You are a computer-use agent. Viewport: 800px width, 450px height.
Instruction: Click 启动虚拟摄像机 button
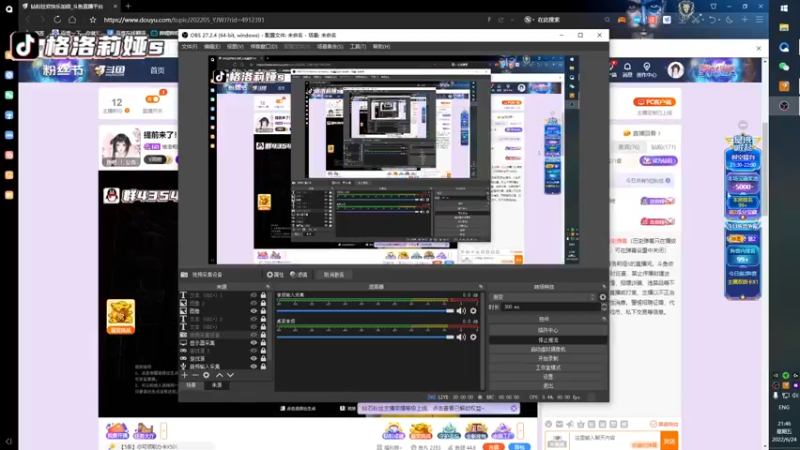point(548,349)
